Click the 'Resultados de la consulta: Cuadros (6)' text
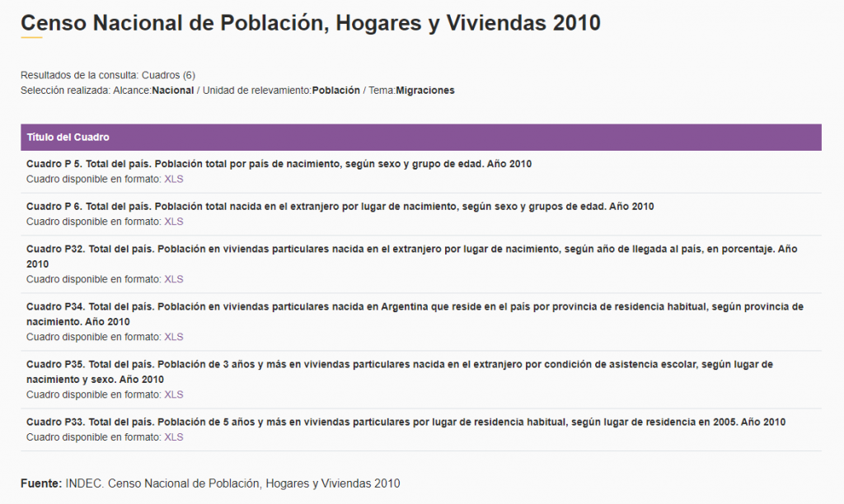844x504 pixels. click(x=107, y=76)
